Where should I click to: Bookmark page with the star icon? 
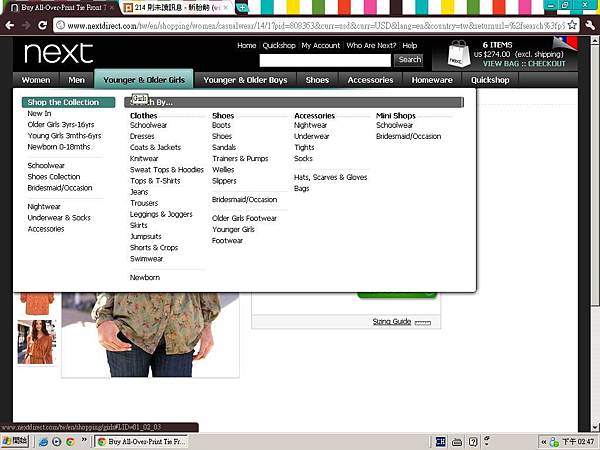tap(572, 25)
